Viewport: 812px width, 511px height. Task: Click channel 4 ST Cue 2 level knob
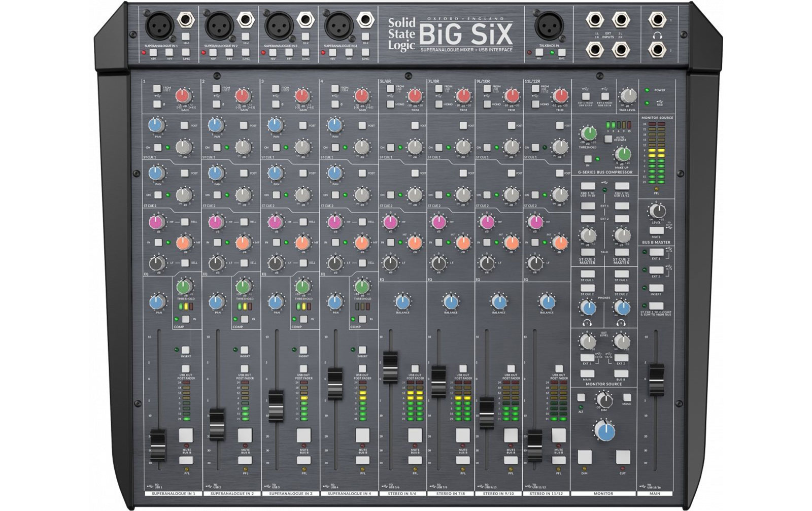click(x=362, y=194)
